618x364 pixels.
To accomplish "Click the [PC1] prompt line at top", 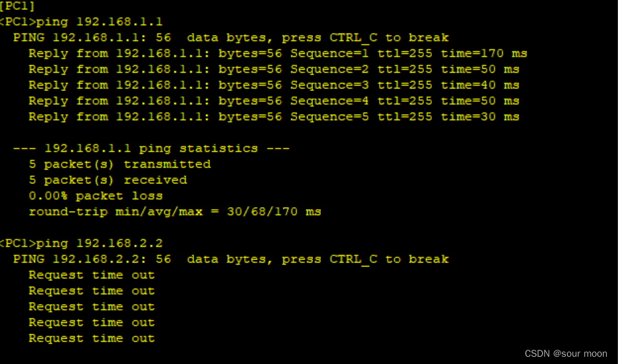I will pyautogui.click(x=17, y=6).
